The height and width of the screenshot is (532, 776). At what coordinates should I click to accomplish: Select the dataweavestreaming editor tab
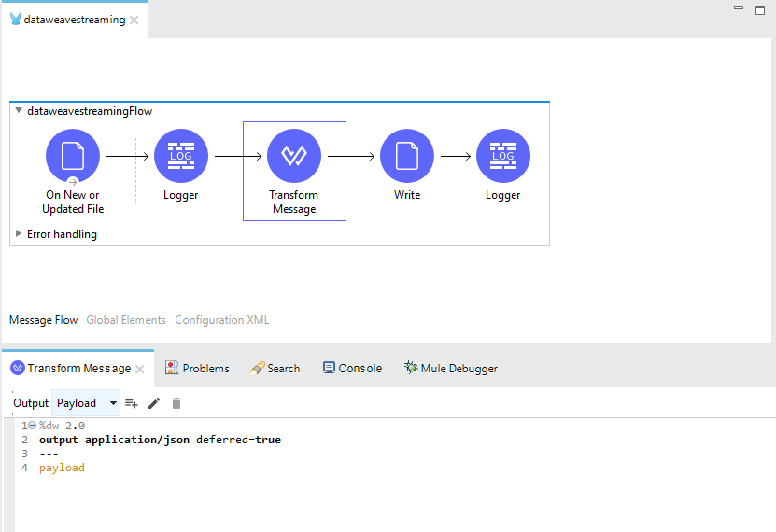pyautogui.click(x=74, y=20)
